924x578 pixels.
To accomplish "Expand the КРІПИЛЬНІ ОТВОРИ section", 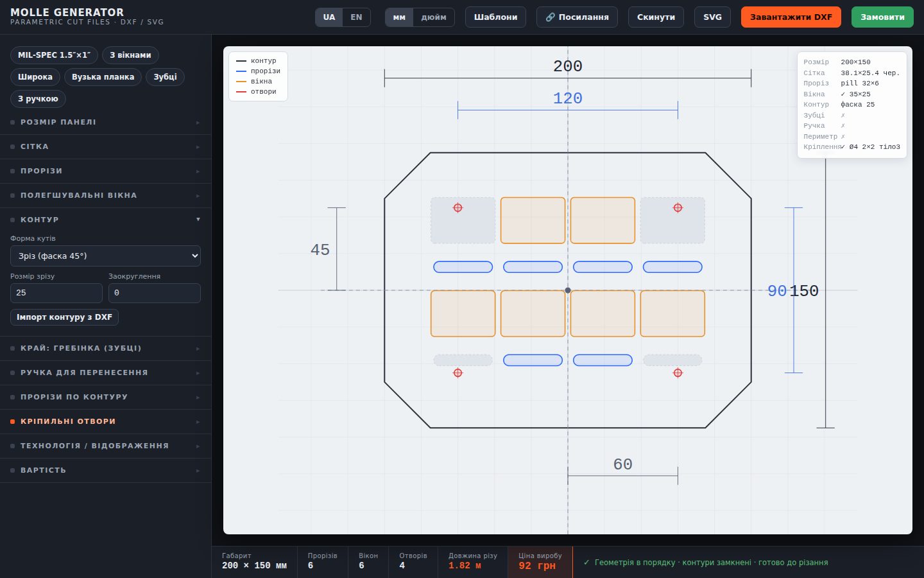I will click(x=105, y=421).
